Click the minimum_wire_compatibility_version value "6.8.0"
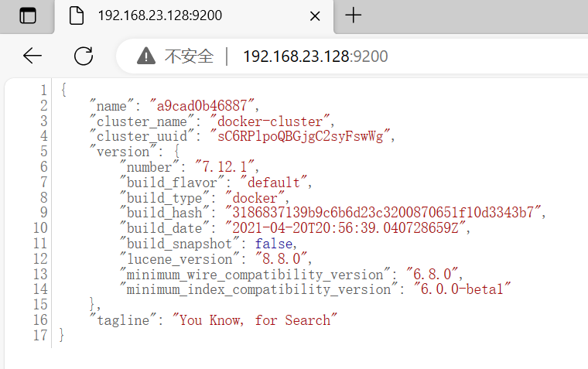 432,275
